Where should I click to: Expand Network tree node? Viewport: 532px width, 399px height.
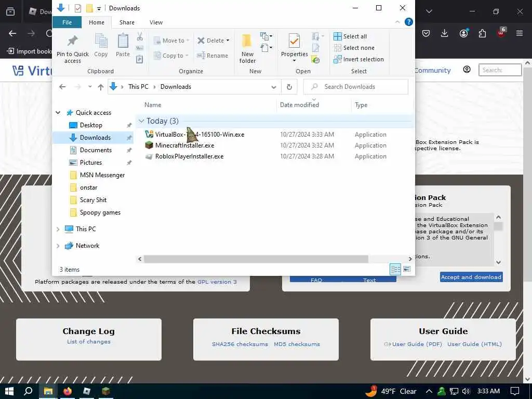tap(58, 246)
